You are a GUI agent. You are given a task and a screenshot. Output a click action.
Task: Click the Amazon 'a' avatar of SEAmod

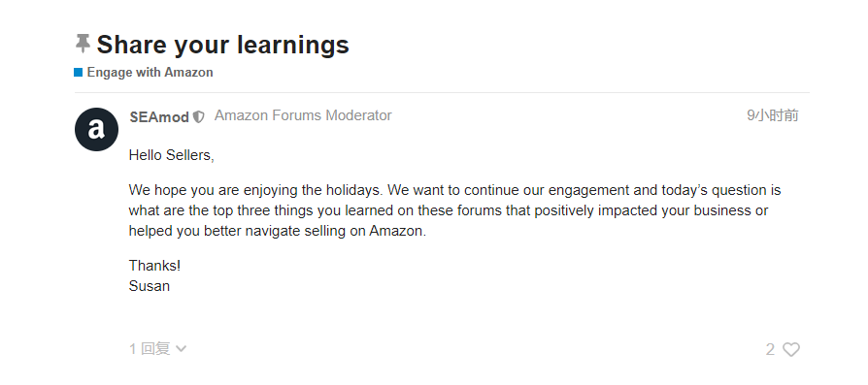click(96, 129)
